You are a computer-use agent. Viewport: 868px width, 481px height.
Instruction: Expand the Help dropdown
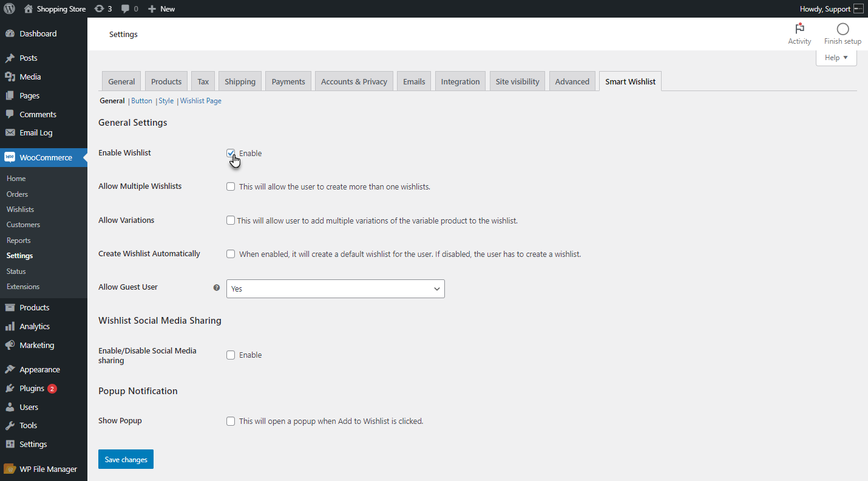(836, 58)
